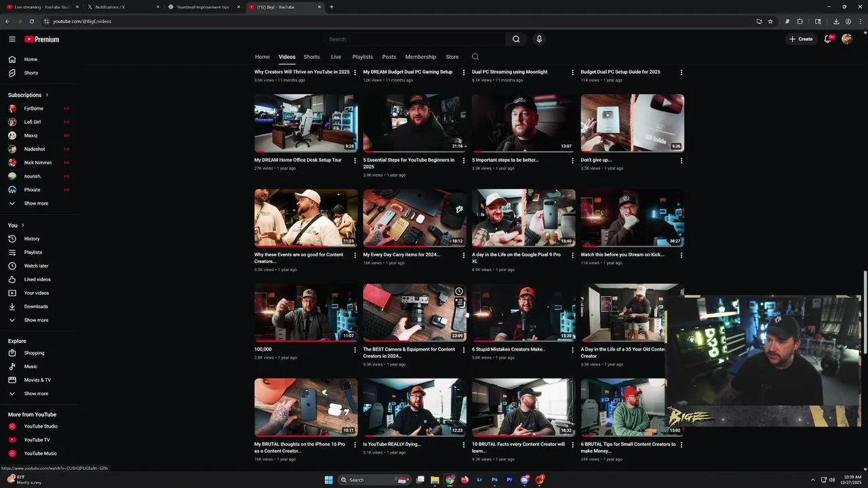Viewport: 868px width, 488px height.
Task: Open 'My Every Day Carry items' thumbnail
Action: [414, 218]
